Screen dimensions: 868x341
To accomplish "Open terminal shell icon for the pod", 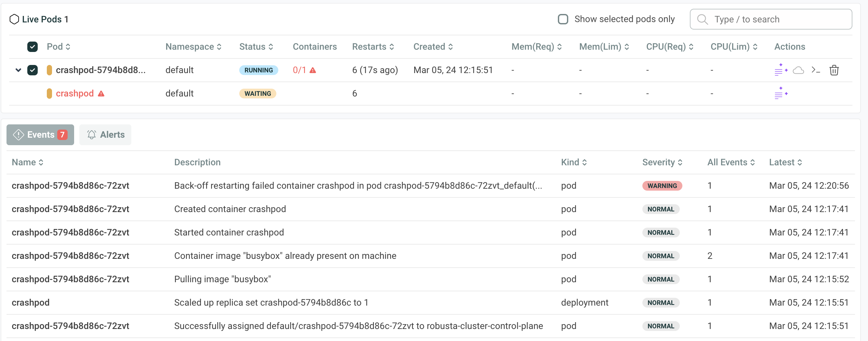I will [x=815, y=70].
